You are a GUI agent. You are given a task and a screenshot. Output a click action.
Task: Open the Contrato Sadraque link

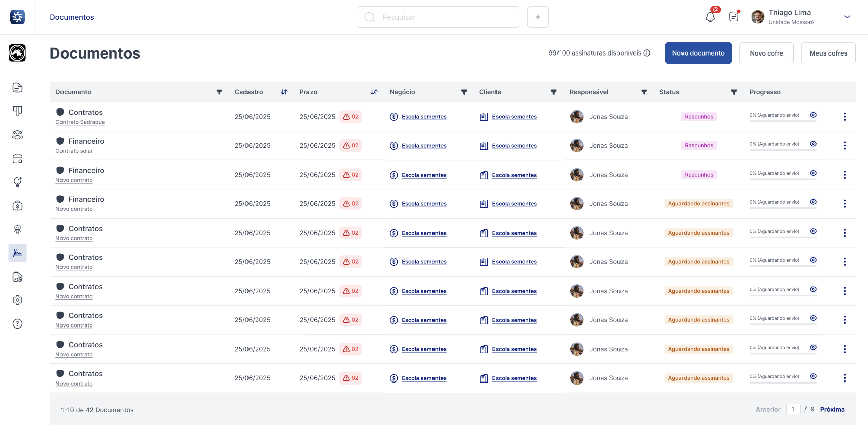tap(80, 122)
